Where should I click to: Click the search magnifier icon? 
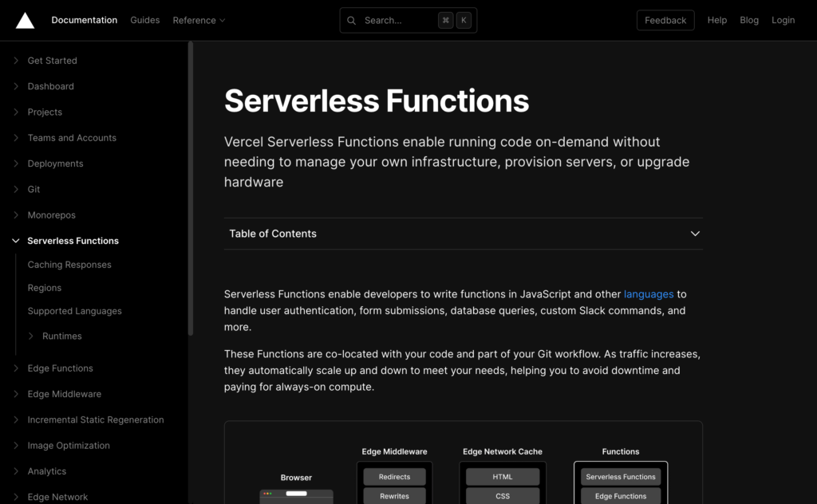click(x=352, y=21)
